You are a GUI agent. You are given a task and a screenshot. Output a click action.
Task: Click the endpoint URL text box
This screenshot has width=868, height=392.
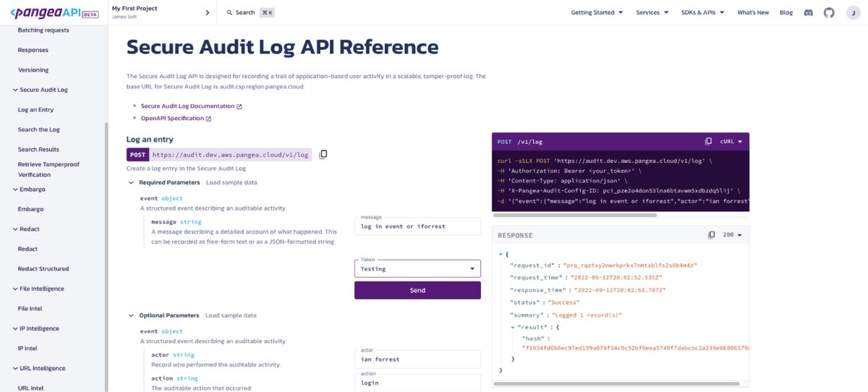[x=231, y=154]
